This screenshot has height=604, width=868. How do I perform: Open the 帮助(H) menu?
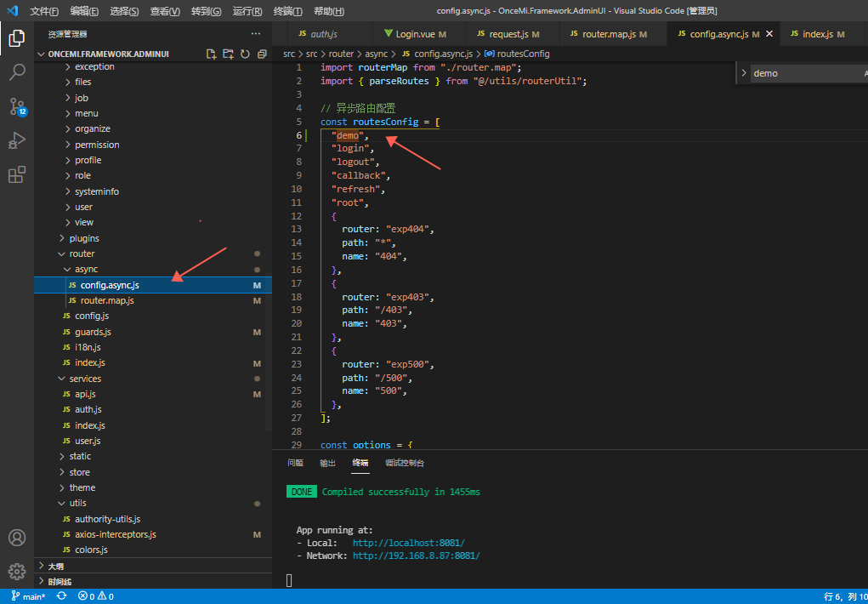pyautogui.click(x=329, y=11)
